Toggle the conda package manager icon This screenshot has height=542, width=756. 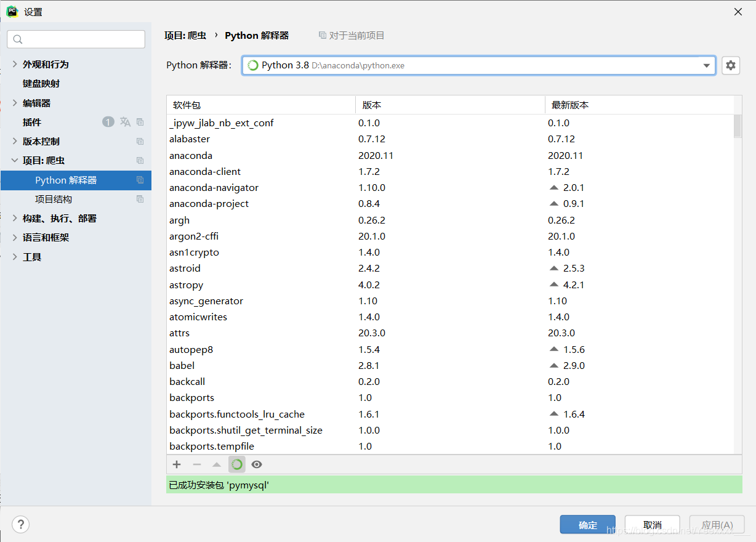click(237, 464)
